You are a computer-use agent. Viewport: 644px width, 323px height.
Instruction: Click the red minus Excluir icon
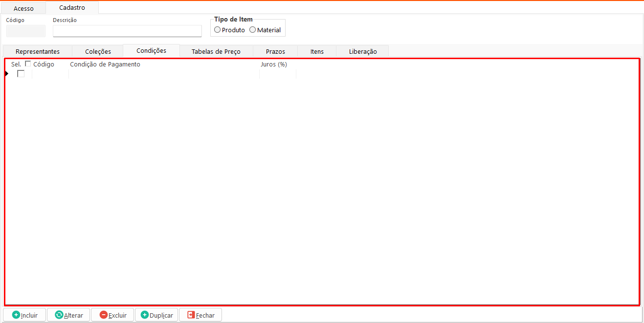click(x=103, y=315)
